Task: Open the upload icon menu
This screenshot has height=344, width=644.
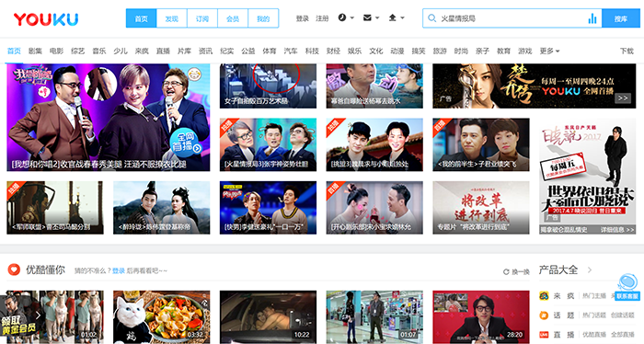Action: point(393,17)
